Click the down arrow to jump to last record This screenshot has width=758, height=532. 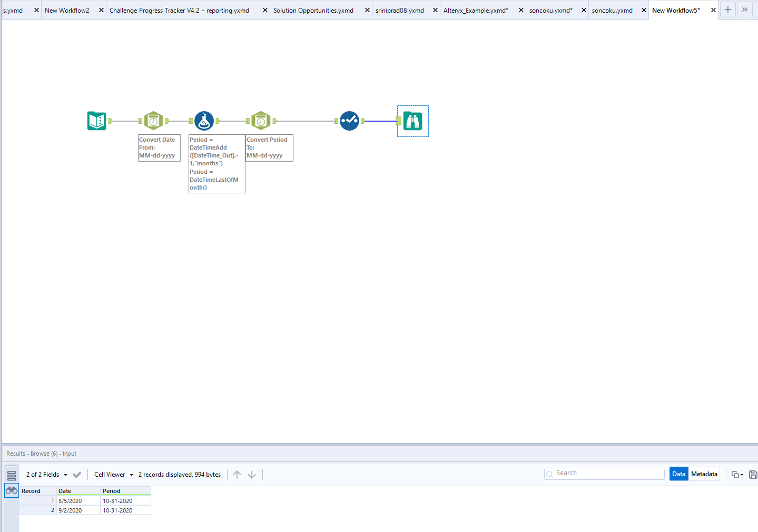click(x=252, y=474)
